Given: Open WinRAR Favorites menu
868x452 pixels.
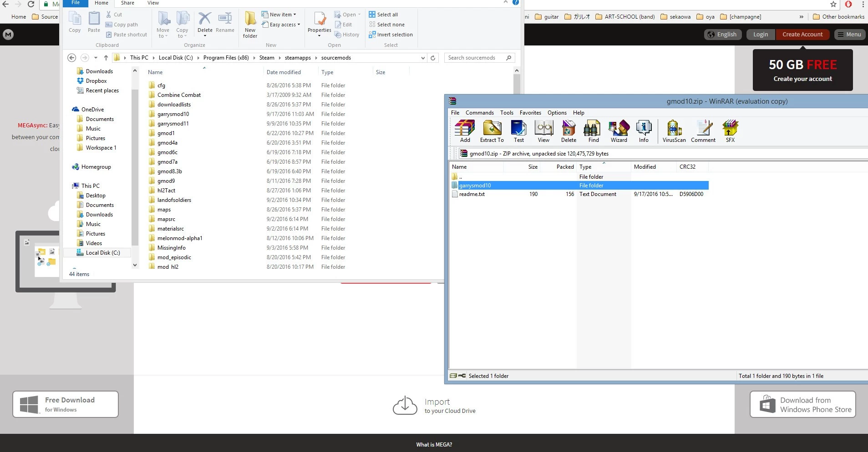Looking at the screenshot, I should [530, 113].
